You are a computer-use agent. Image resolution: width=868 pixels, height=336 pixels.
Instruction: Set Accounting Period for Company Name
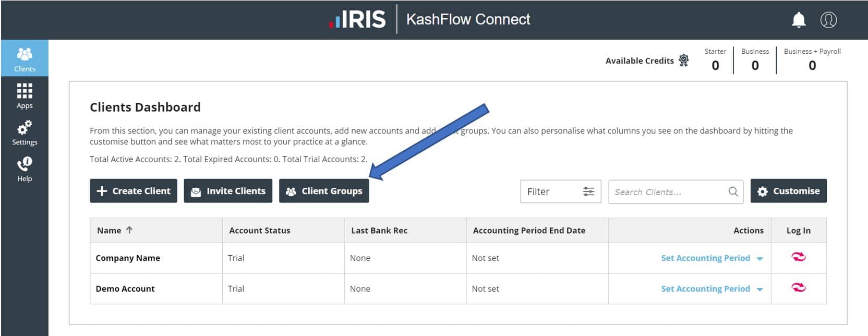pos(705,258)
